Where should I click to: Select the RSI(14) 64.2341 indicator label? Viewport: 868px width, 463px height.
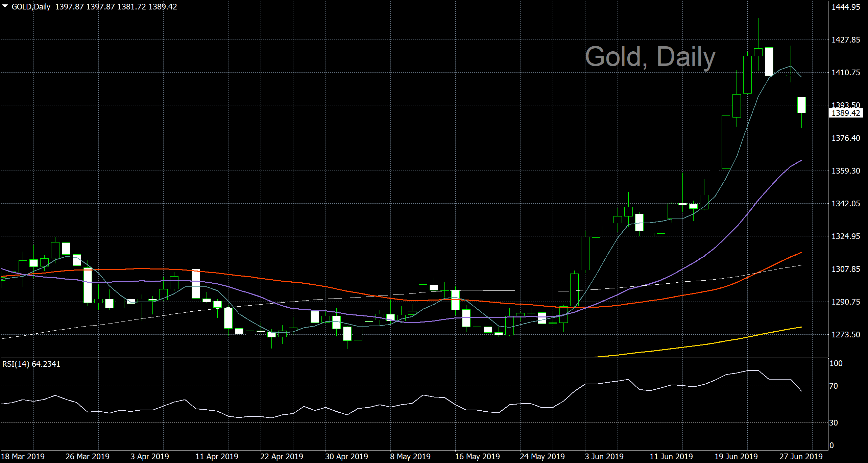click(31, 364)
